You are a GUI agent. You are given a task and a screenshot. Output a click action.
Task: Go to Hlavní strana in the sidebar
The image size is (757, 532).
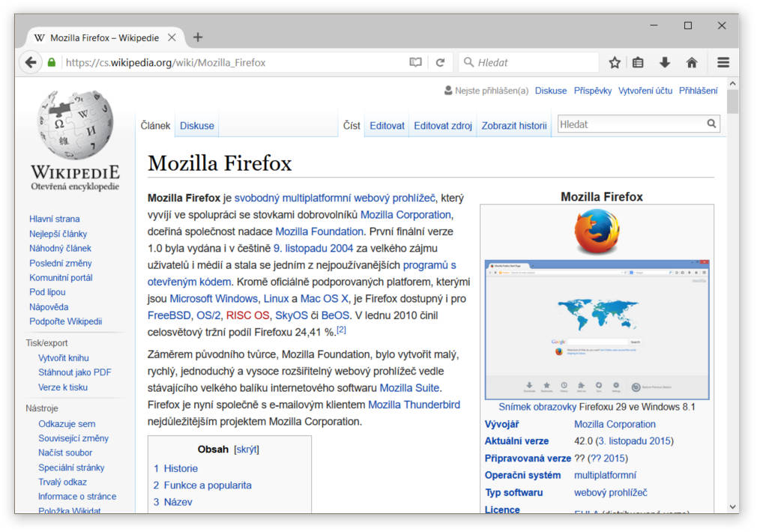55,219
